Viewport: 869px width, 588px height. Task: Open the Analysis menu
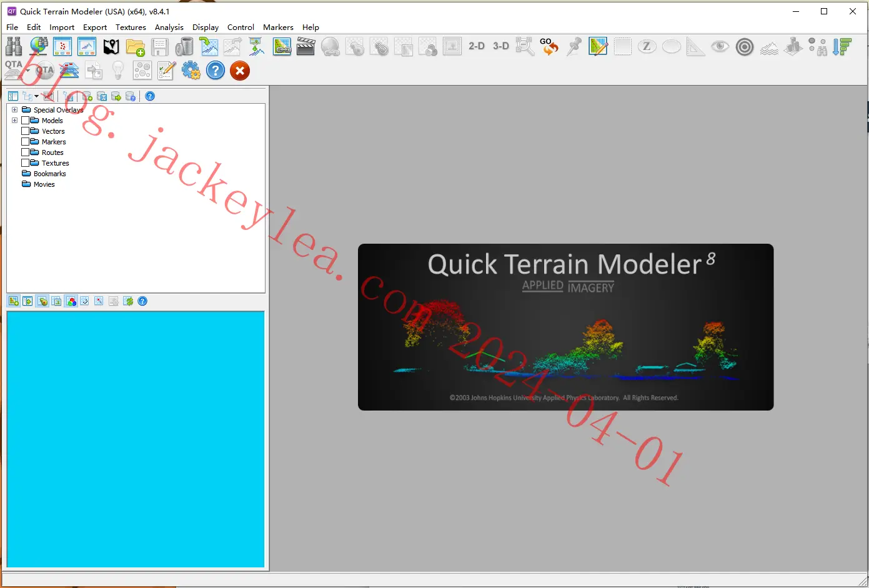169,27
